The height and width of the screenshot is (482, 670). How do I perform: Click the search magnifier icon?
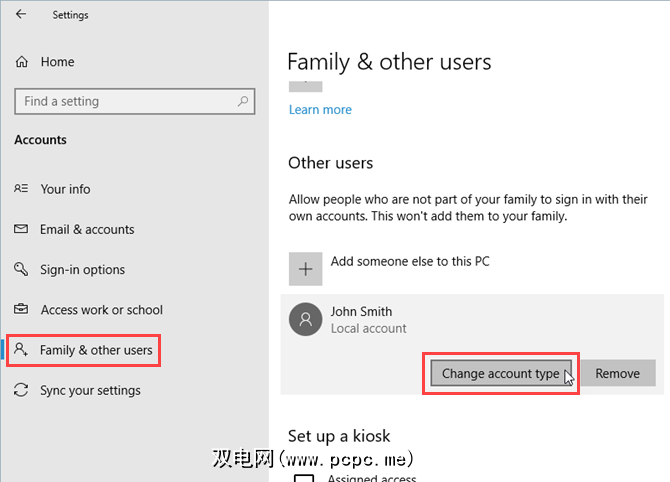[x=243, y=101]
